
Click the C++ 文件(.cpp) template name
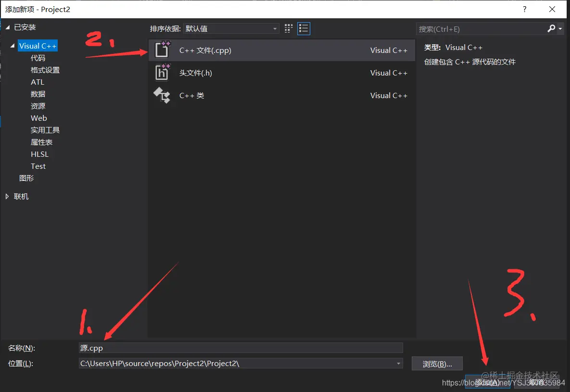(x=205, y=51)
